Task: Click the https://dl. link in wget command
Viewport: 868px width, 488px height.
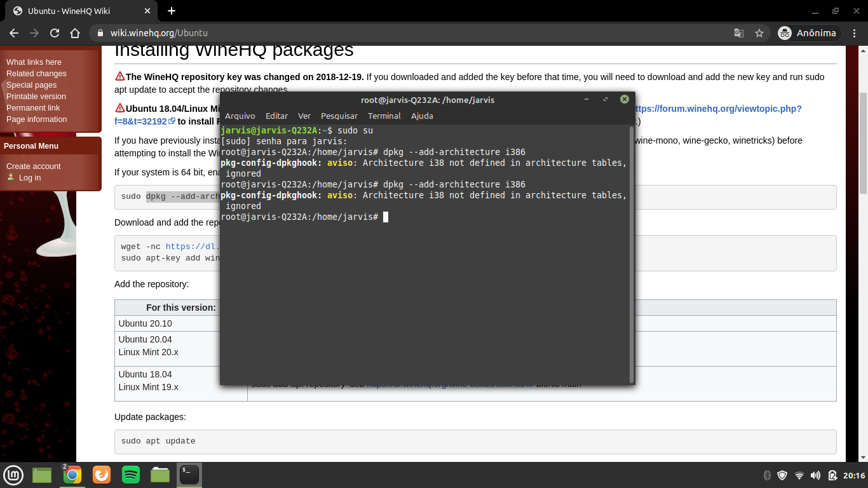Action: pyautogui.click(x=192, y=247)
